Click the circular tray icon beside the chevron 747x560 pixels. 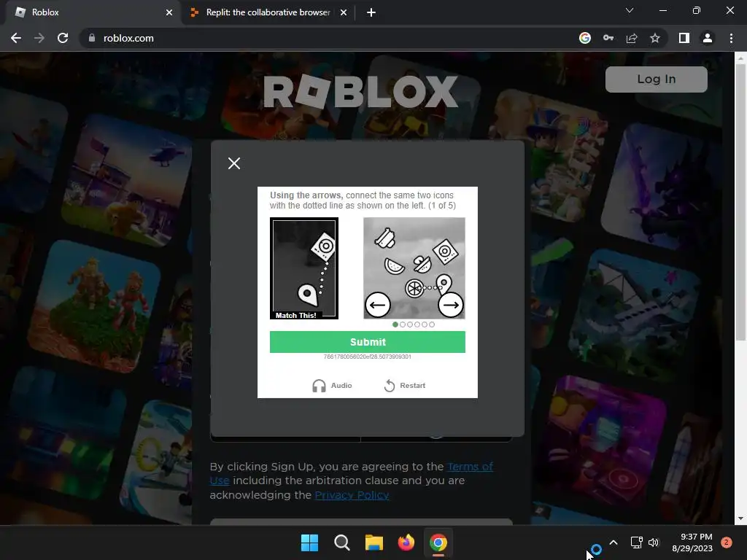coord(596,550)
